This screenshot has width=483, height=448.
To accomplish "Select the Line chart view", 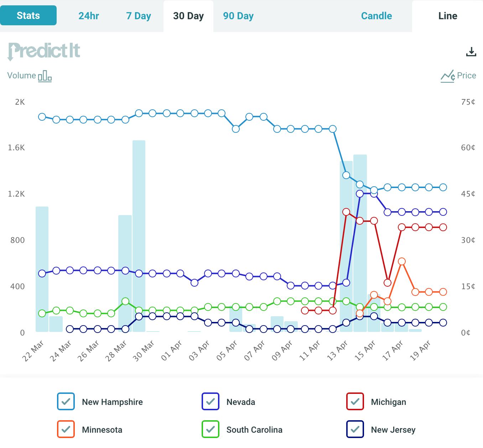I will [x=447, y=16].
